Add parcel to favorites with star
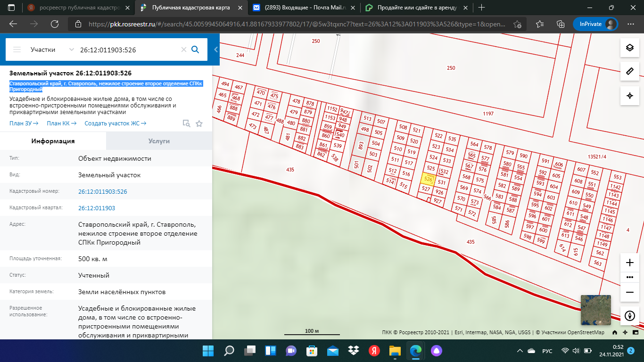This screenshot has width=644, height=362. coord(199,123)
